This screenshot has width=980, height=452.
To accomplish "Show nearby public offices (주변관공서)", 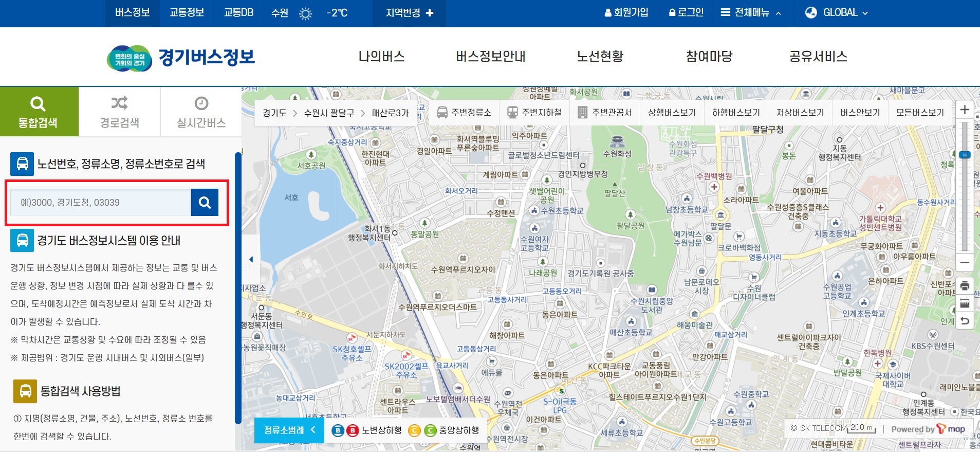I will pos(604,113).
